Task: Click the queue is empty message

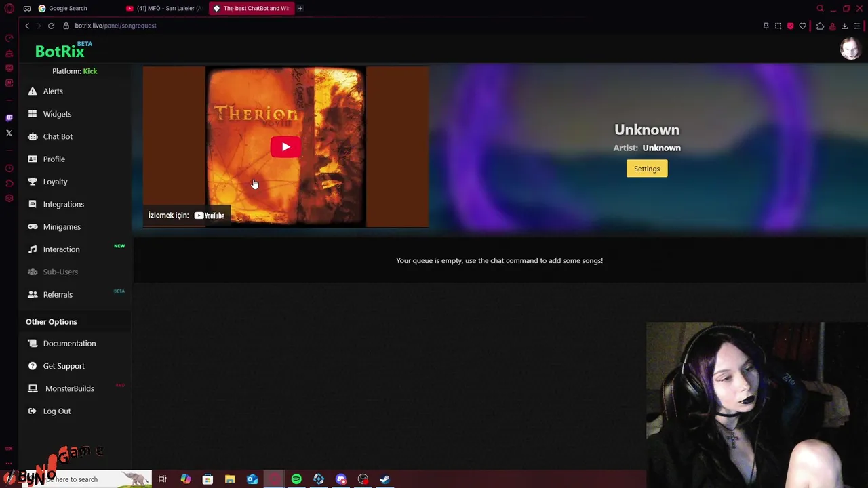Action: [499, 260]
